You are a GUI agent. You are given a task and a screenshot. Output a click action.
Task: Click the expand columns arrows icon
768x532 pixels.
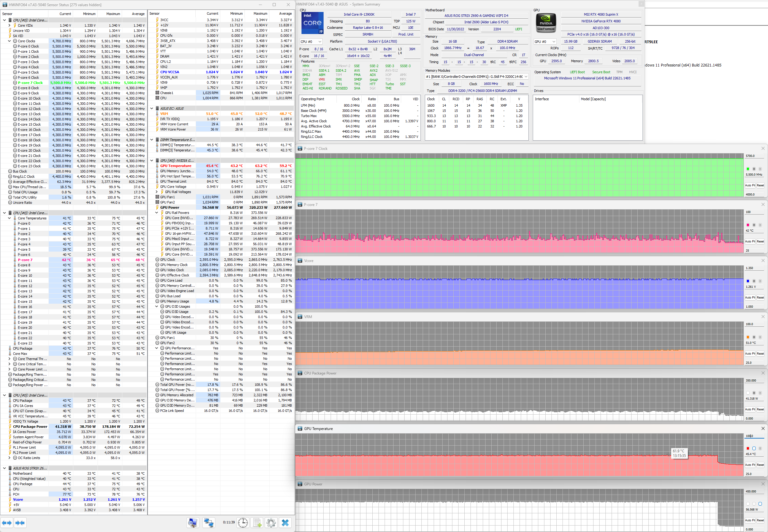[x=7, y=523]
